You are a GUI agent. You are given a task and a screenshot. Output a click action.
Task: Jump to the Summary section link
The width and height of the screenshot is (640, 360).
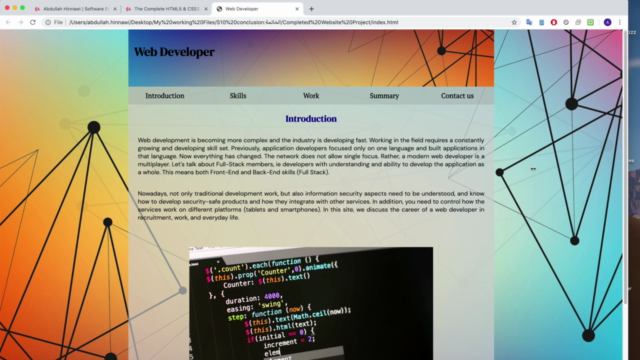tap(384, 96)
